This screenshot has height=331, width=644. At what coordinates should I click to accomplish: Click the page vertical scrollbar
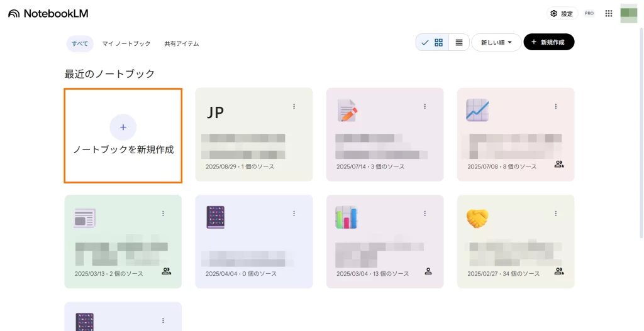click(641, 133)
